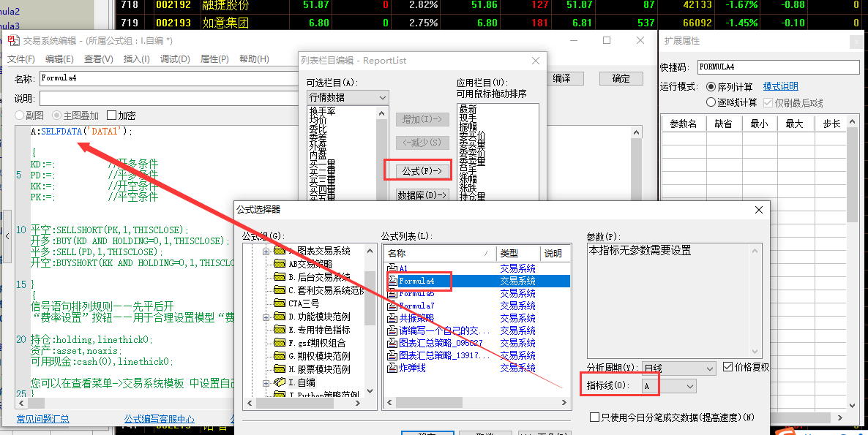Click the <-减少(S) button
This screenshot has width=868, height=435.
422,143
